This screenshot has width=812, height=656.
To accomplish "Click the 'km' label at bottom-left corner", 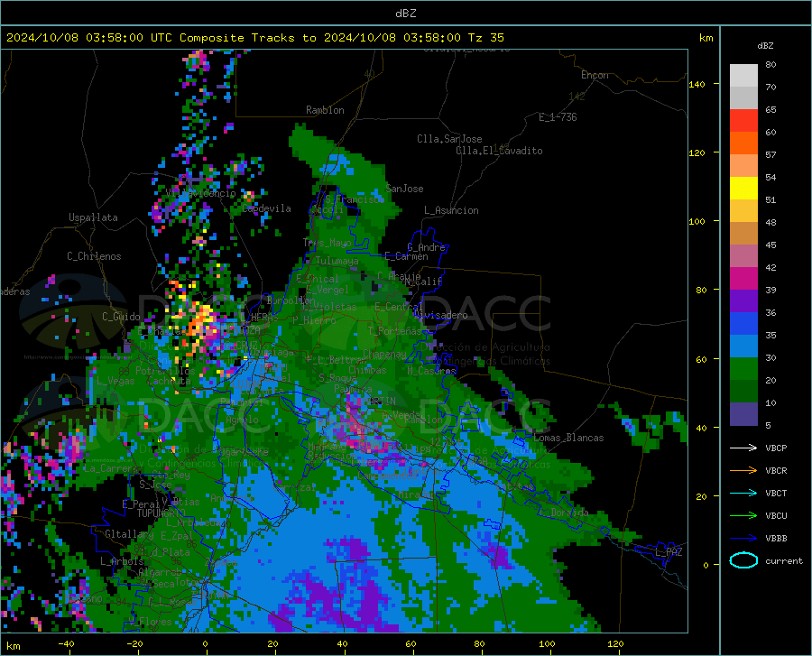I will (x=13, y=646).
